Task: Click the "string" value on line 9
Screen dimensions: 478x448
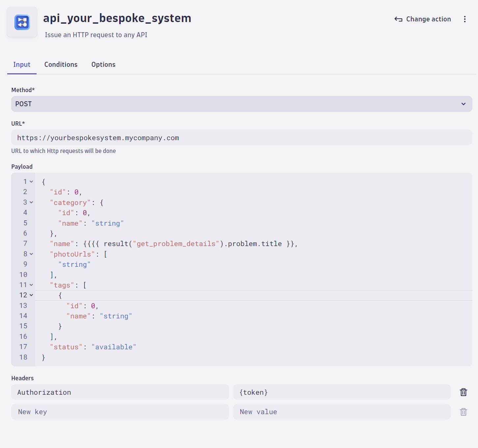Action: click(74, 264)
